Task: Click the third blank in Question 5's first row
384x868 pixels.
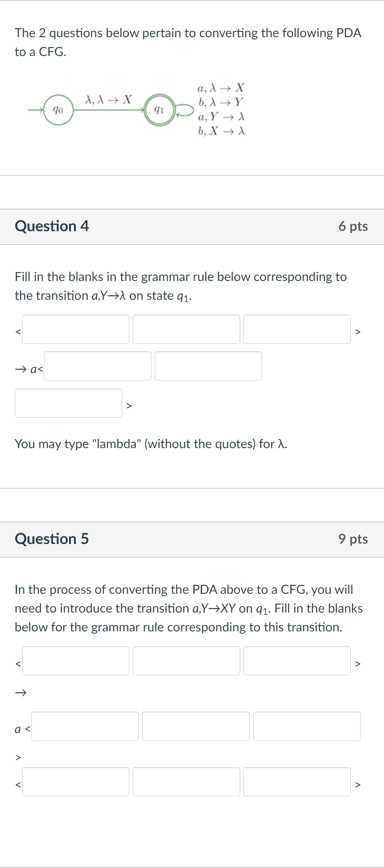Action: (x=297, y=661)
